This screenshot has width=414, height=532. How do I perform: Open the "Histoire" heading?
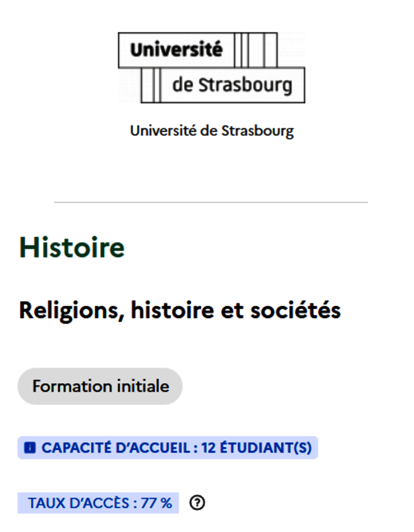(x=72, y=248)
